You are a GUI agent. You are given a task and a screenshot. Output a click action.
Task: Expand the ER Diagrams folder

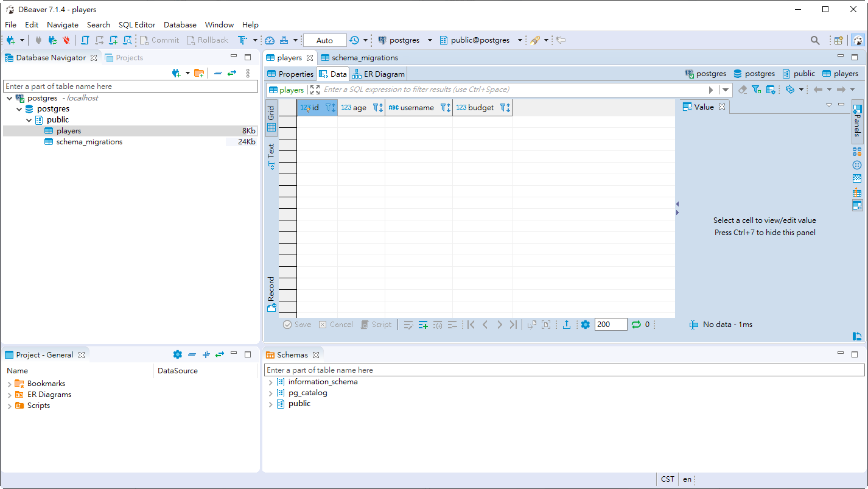[x=10, y=395]
